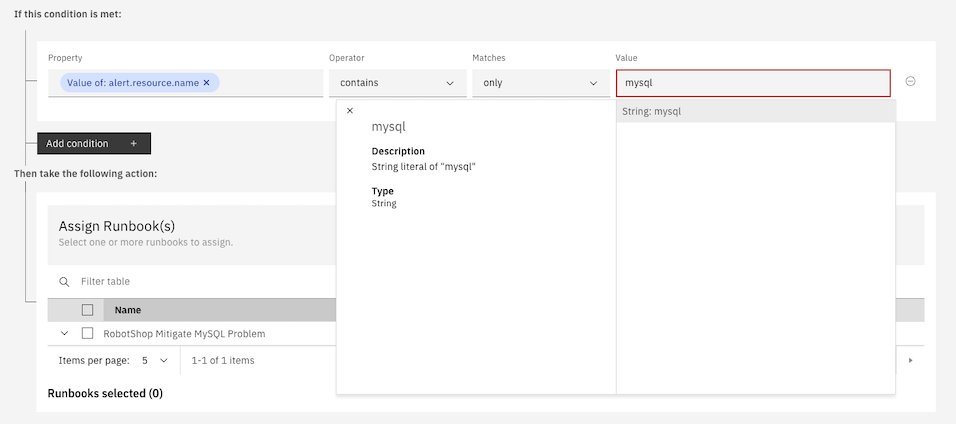Click into the Value field containing mysql
956x424 pixels.
click(x=752, y=83)
